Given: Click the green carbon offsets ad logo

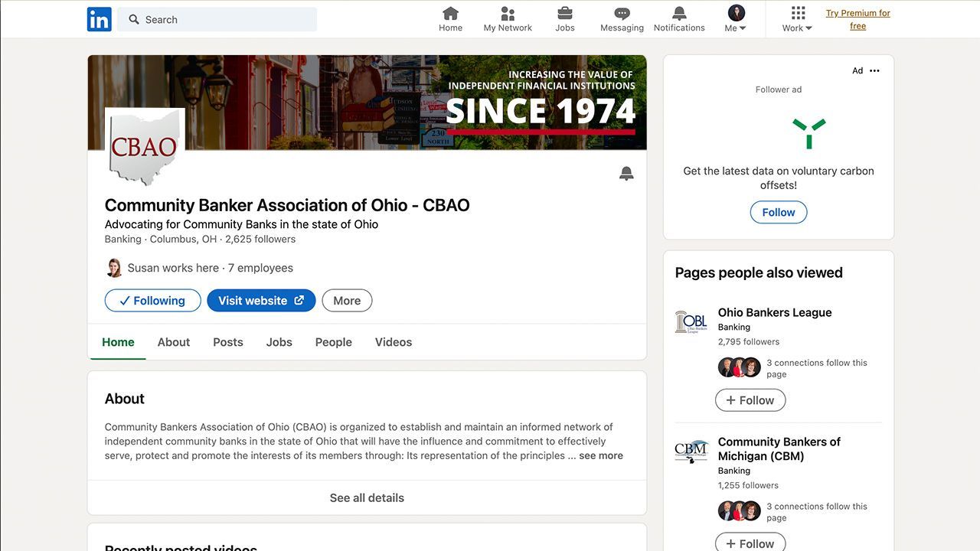Looking at the screenshot, I should point(808,133).
